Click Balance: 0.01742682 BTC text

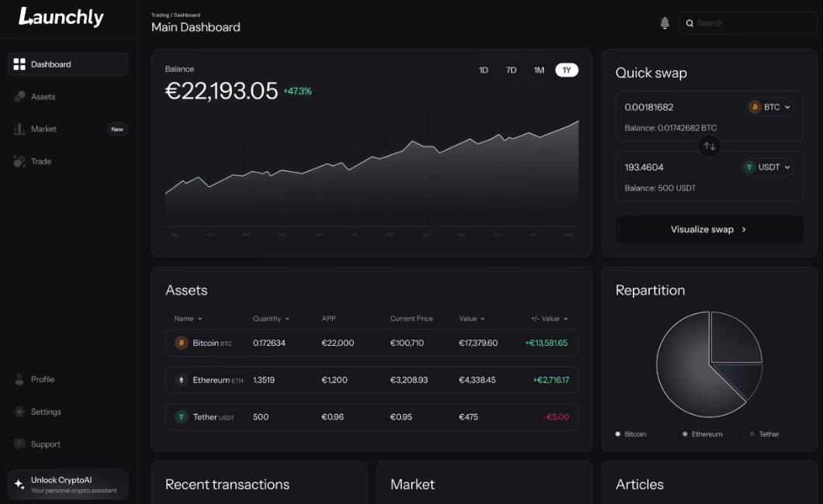click(x=670, y=128)
